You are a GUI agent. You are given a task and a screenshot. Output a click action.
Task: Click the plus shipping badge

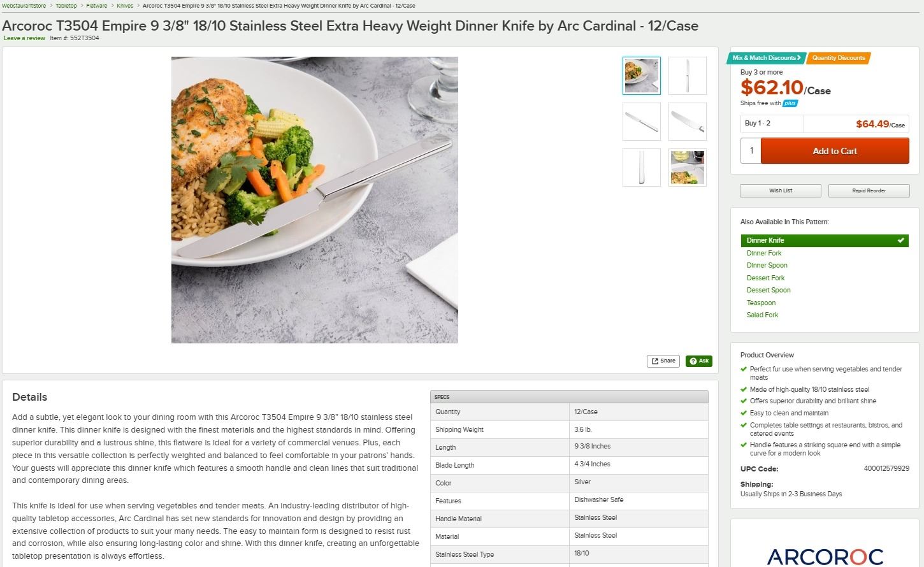[x=790, y=103]
